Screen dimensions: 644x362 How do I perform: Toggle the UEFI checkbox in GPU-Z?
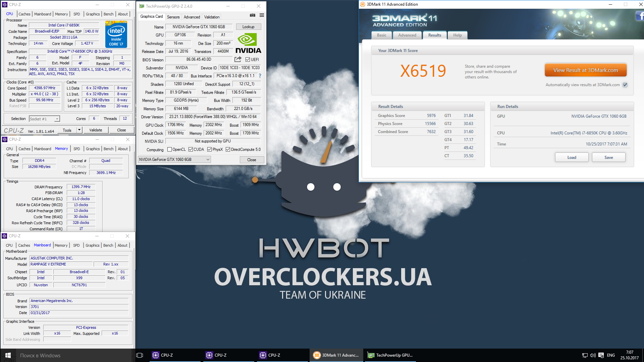(248, 60)
